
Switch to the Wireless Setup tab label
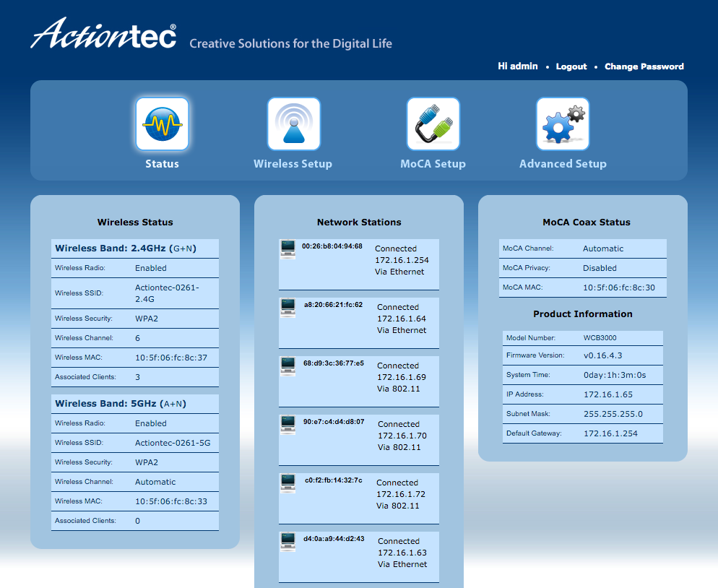[x=293, y=164]
